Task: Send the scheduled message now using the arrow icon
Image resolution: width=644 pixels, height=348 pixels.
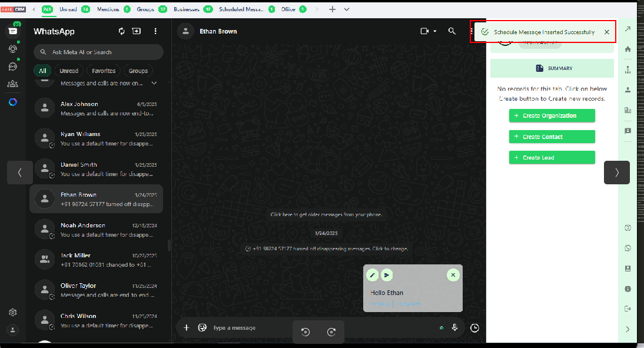Action: pos(386,275)
